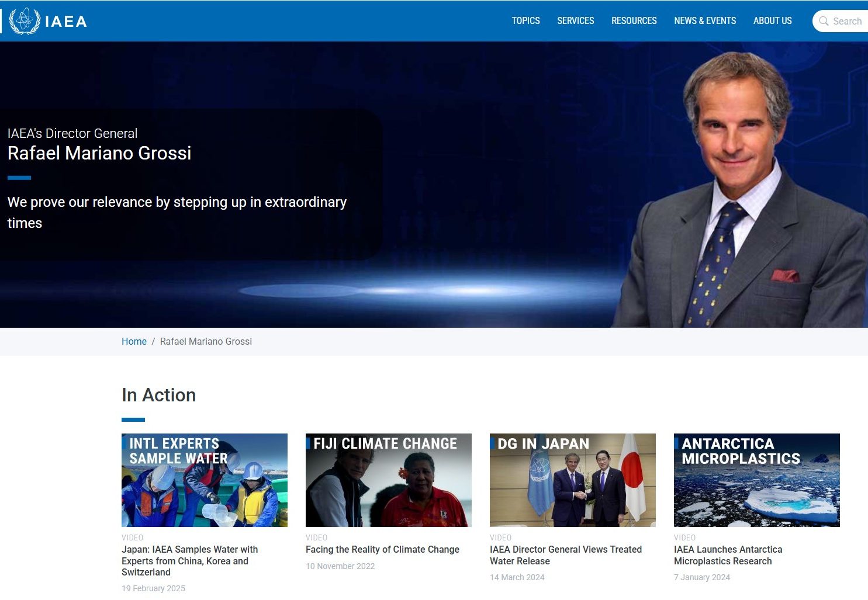This screenshot has width=868, height=600.
Task: Expand the About Us menu
Action: click(772, 21)
